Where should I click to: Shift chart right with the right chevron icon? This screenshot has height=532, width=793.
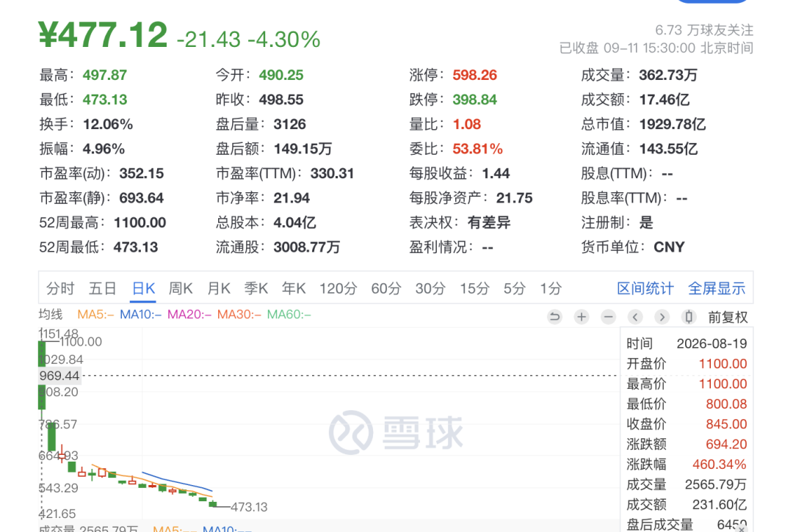click(662, 317)
